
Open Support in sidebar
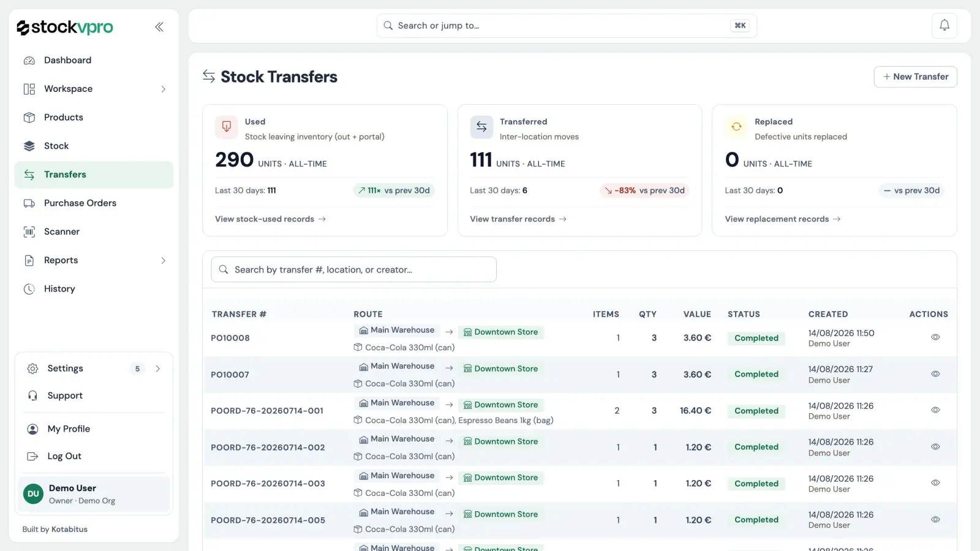(94, 396)
